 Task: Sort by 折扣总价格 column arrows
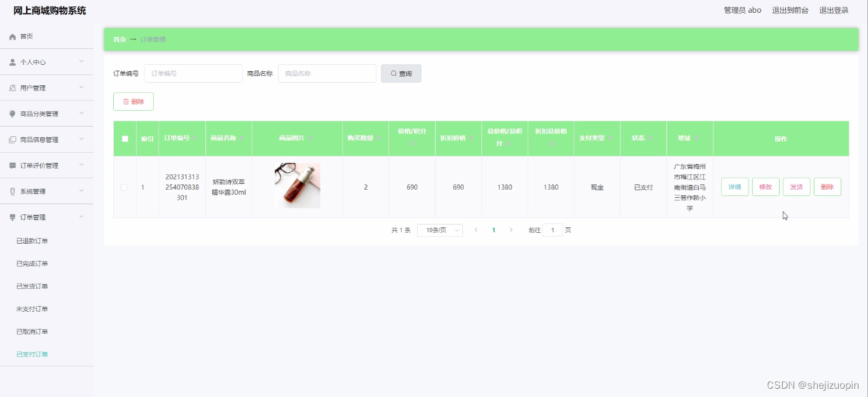pyautogui.click(x=551, y=144)
